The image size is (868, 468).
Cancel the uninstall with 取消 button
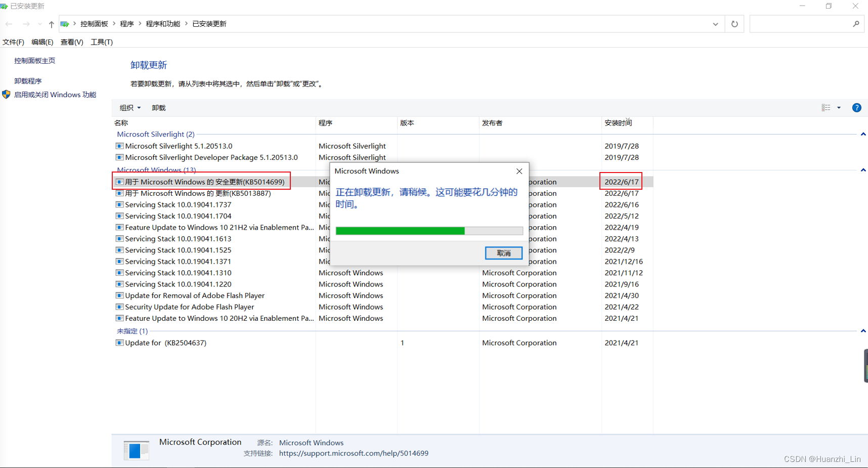503,253
